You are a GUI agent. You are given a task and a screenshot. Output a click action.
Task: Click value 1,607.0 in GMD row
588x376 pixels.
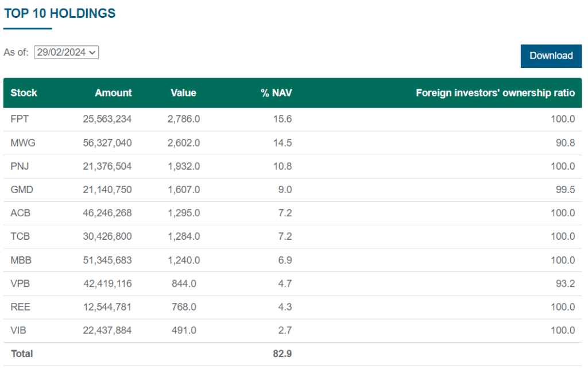tap(184, 189)
